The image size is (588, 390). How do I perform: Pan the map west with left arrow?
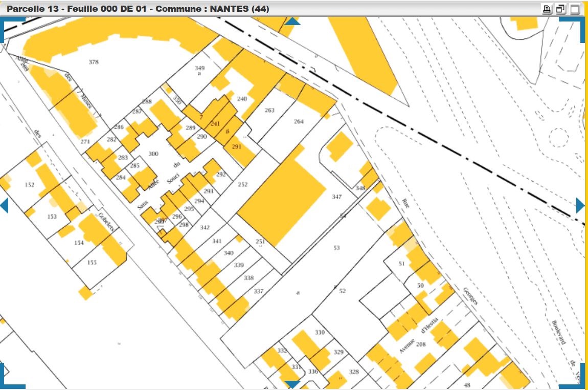tap(4, 206)
